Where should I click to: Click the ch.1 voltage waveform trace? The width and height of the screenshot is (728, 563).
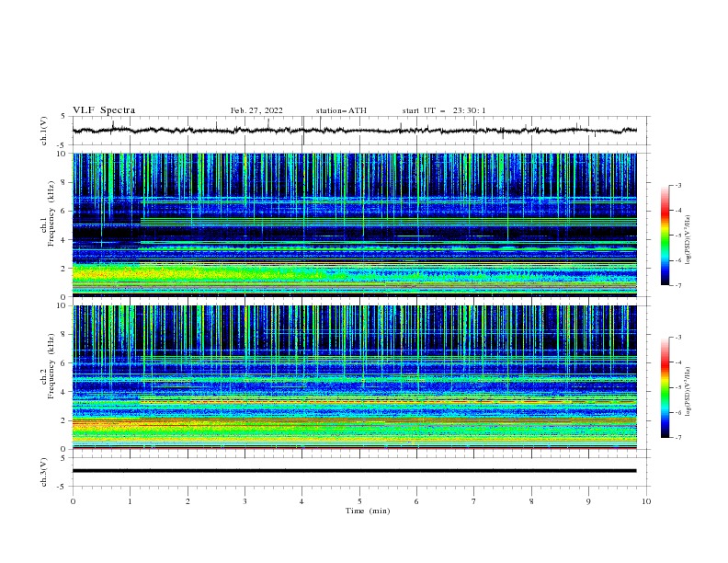[x=354, y=131]
